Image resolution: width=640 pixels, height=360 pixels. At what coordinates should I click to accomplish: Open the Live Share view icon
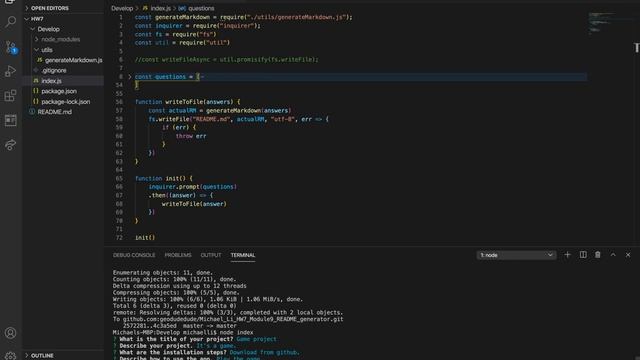pos(11,144)
